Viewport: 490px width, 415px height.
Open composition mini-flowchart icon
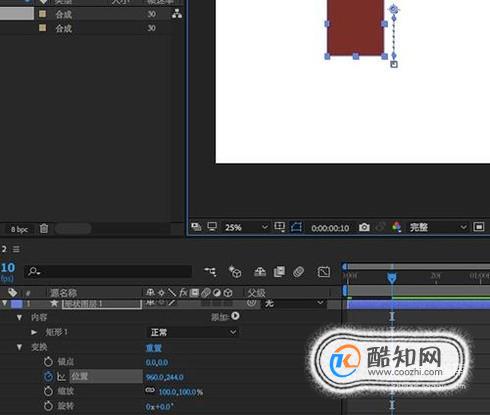tap(210, 272)
